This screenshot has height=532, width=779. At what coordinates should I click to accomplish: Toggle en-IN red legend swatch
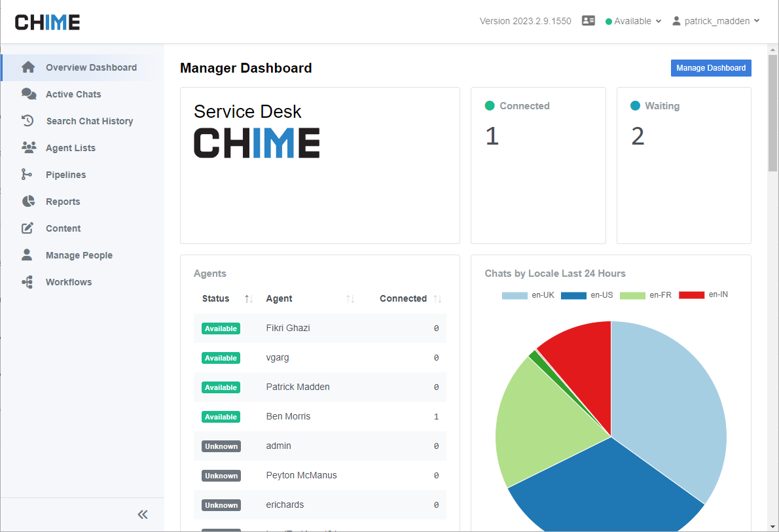(691, 295)
